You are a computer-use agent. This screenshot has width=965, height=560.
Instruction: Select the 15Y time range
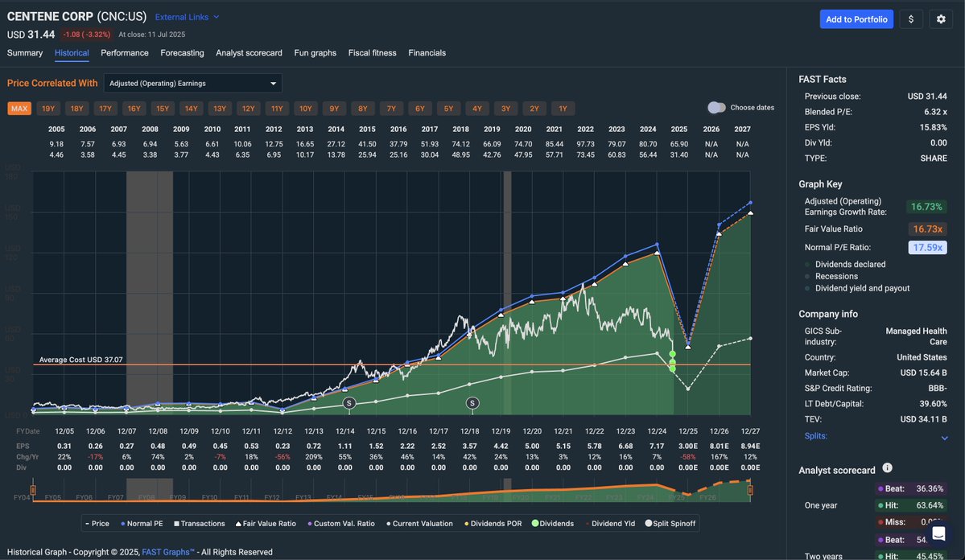(163, 109)
